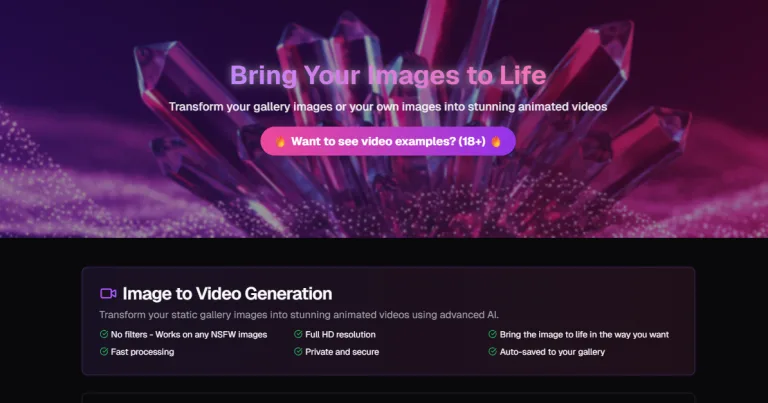Click the checkmark beside "Bring the image to life"
Image resolution: width=768 pixels, height=403 pixels.
click(x=492, y=334)
